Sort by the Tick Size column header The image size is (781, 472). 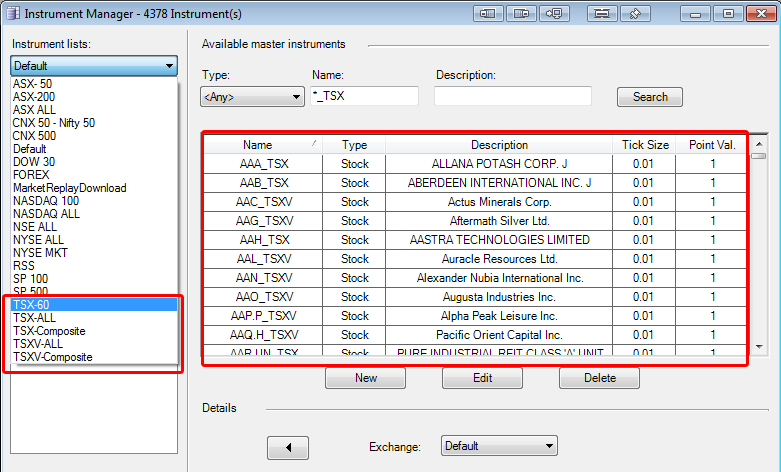tap(645, 145)
